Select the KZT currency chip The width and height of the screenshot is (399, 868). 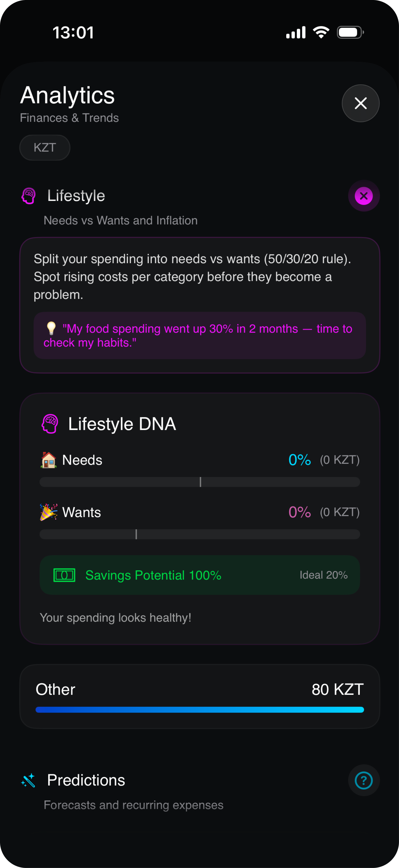[x=45, y=148]
